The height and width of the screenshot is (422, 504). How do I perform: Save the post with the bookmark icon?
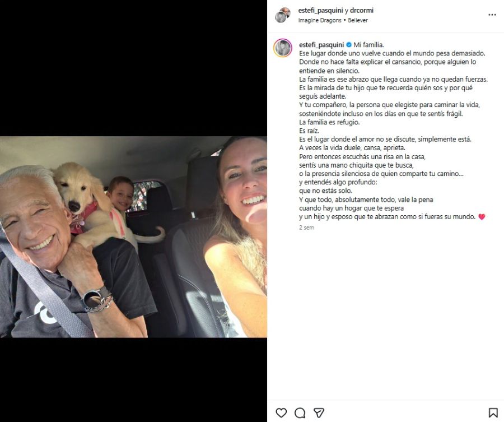click(x=493, y=412)
